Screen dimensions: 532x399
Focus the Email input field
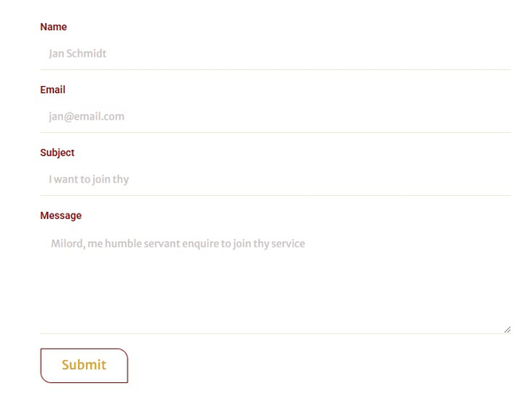point(275,116)
